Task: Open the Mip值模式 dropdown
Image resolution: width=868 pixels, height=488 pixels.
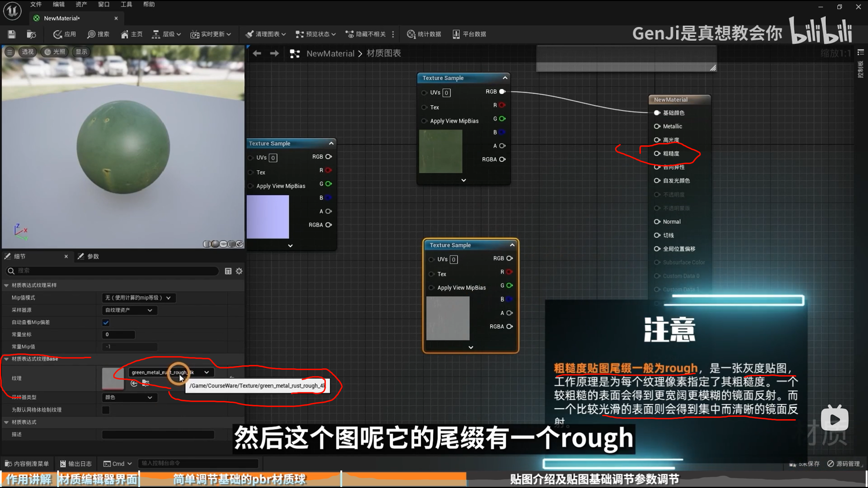Action: (x=138, y=298)
